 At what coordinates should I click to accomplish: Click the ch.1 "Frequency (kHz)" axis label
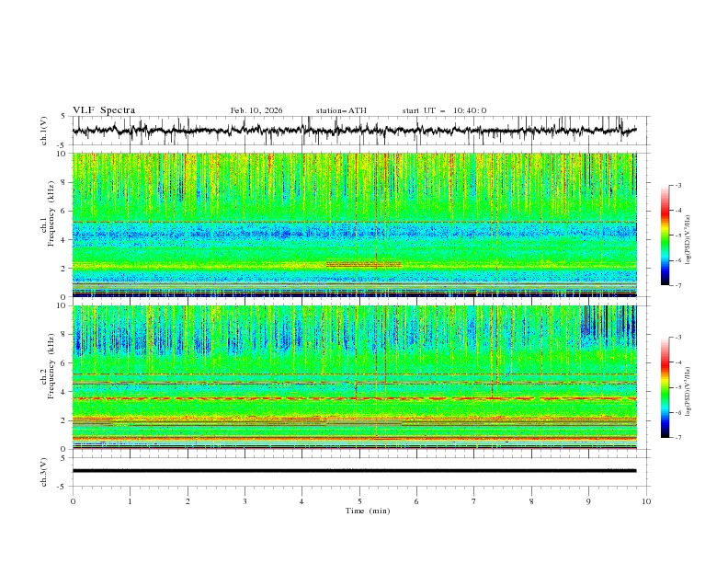(x=51, y=213)
